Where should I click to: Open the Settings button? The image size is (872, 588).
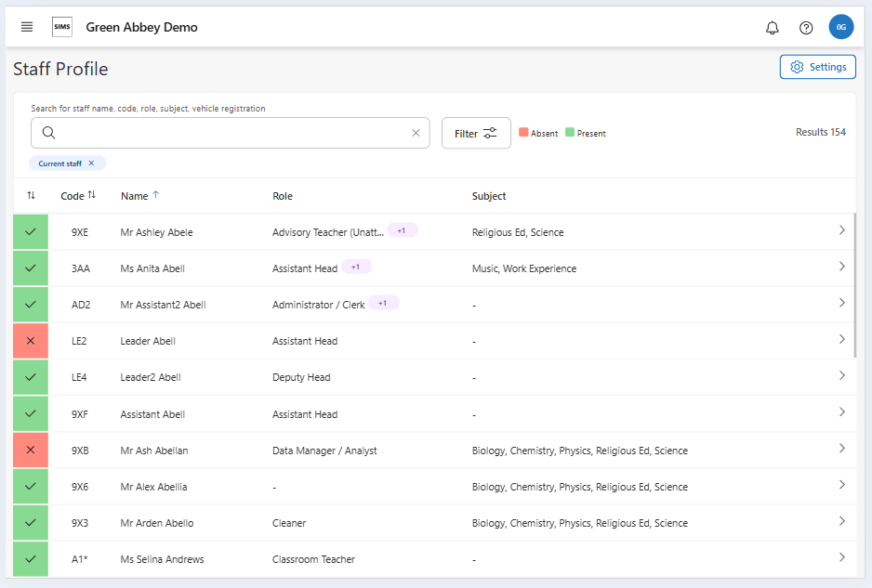click(817, 67)
